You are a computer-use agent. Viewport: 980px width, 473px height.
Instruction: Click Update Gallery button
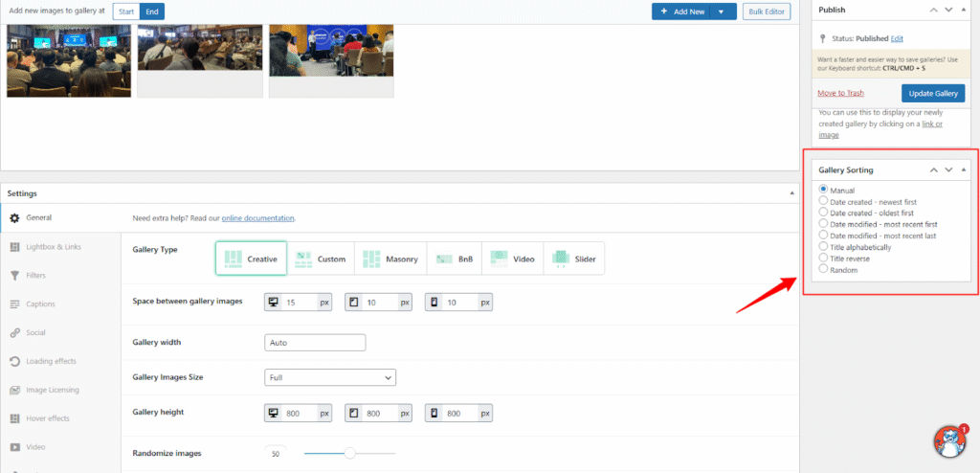pyautogui.click(x=933, y=93)
